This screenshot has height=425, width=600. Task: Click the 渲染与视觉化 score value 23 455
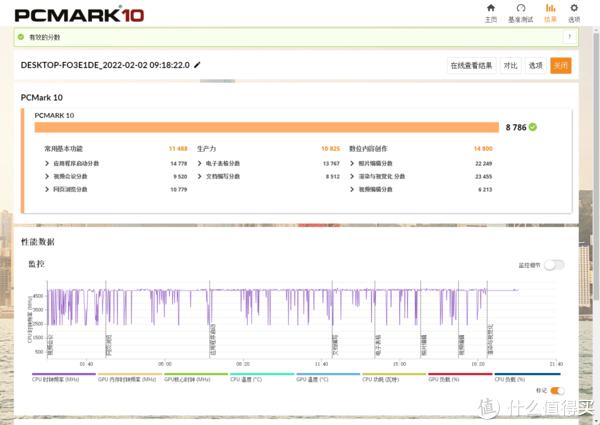click(484, 176)
